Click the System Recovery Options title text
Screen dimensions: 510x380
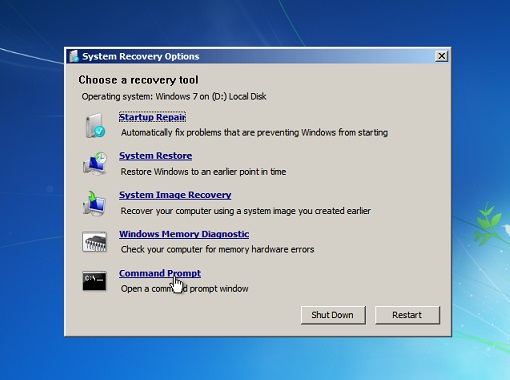141,56
